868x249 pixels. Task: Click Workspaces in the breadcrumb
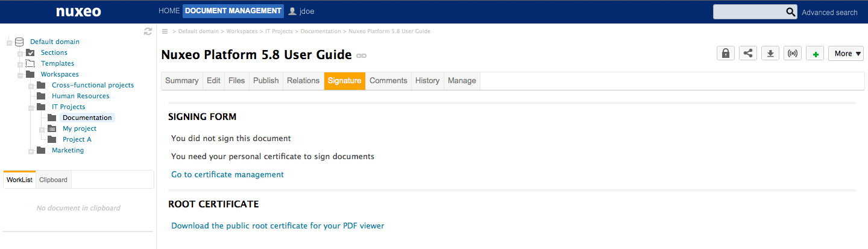click(242, 31)
